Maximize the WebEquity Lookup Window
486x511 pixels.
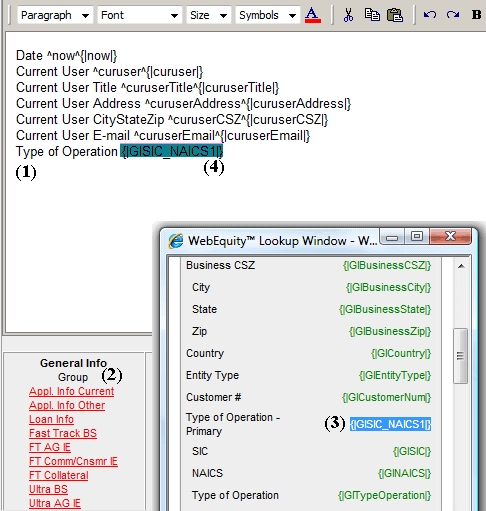417,237
